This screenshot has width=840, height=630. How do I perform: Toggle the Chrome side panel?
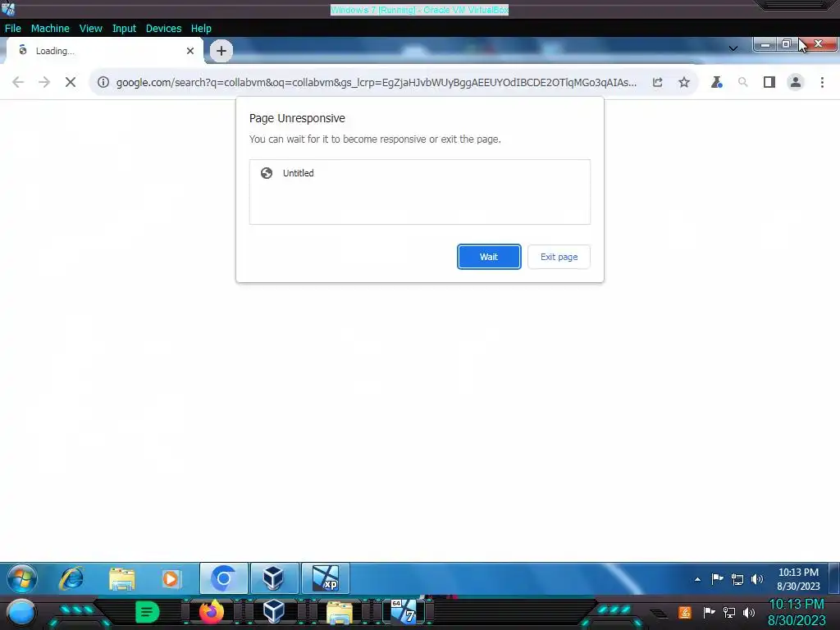[x=769, y=82]
